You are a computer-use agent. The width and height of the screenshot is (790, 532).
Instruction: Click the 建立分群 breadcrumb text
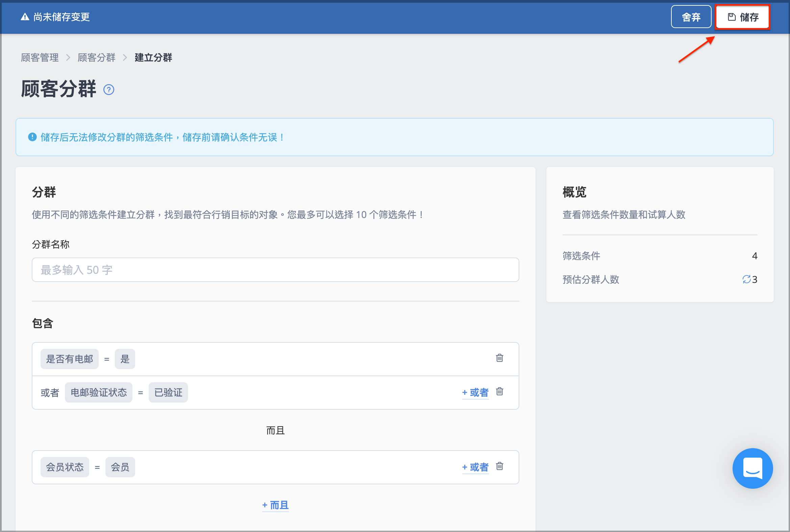(x=153, y=58)
